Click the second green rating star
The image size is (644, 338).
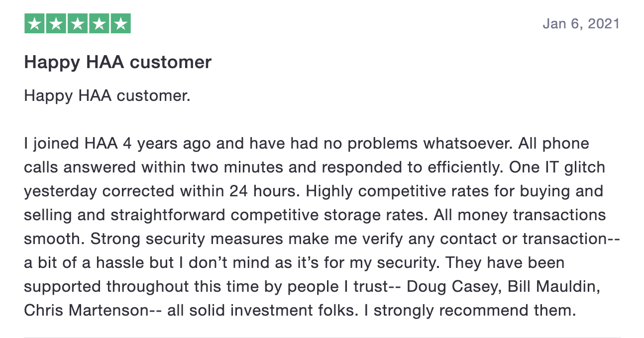tap(56, 24)
